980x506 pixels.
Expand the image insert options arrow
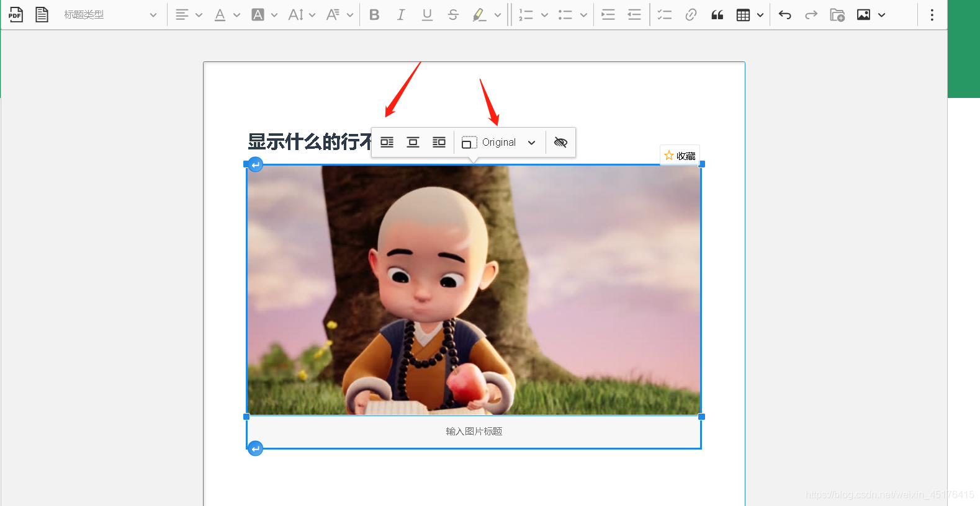881,15
